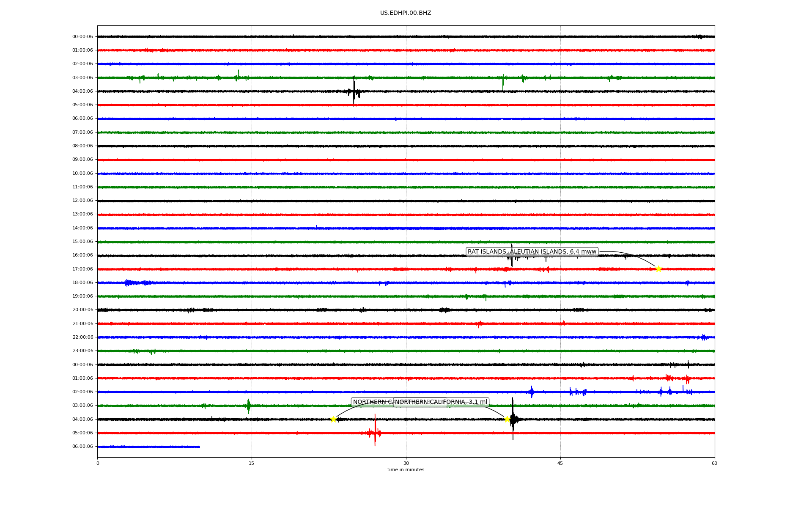Click the 0 tick label on the x-axis

[98, 463]
